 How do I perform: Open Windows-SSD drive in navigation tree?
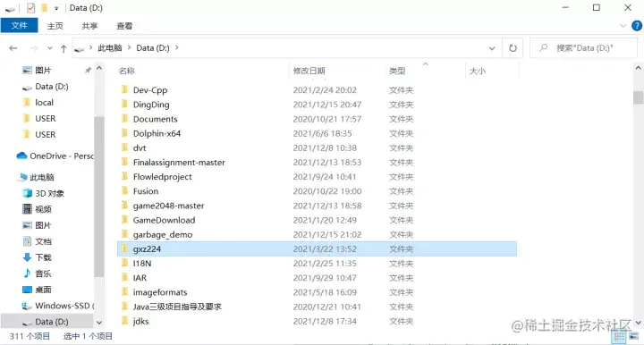62,306
